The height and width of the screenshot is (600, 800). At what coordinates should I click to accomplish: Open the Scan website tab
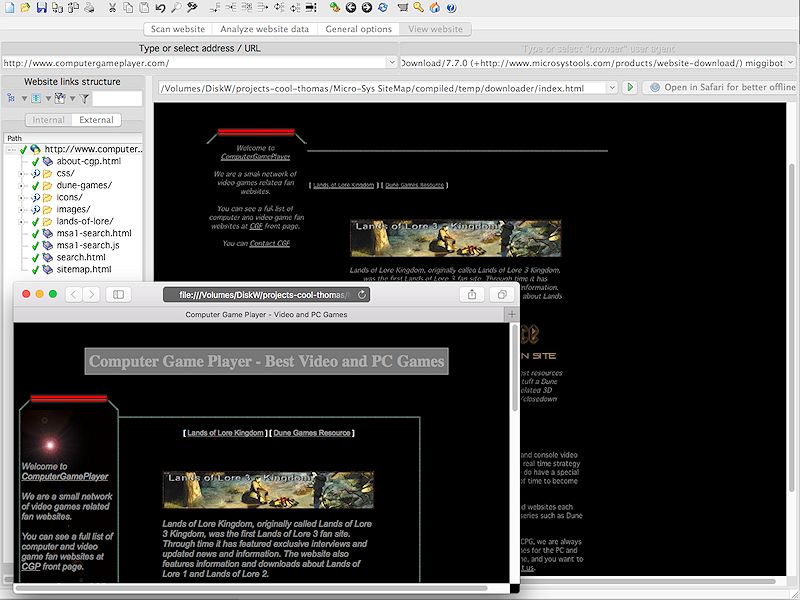[x=178, y=29]
